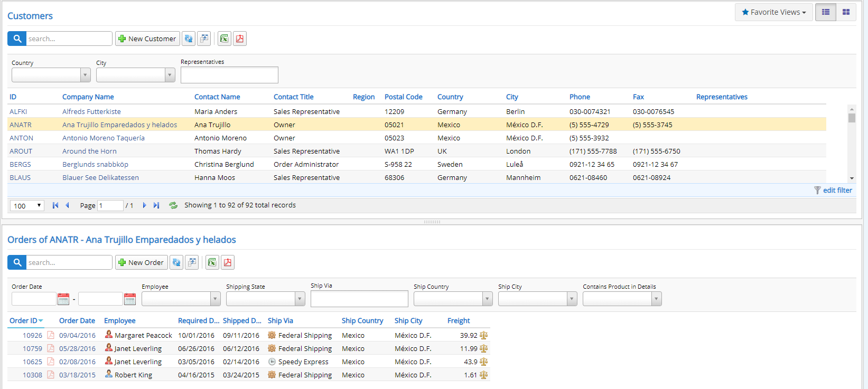Click the customers grid vertical scrollbar thumb

[x=852, y=118]
